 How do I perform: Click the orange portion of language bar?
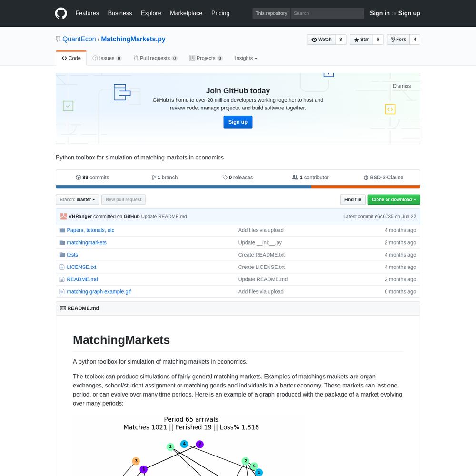pyautogui.click(x=366, y=187)
